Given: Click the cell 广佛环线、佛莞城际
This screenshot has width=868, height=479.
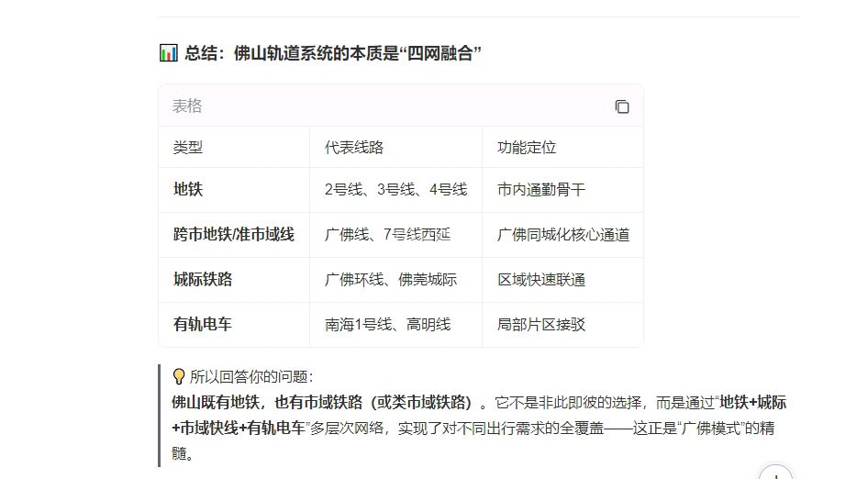Looking at the screenshot, I should tap(390, 280).
